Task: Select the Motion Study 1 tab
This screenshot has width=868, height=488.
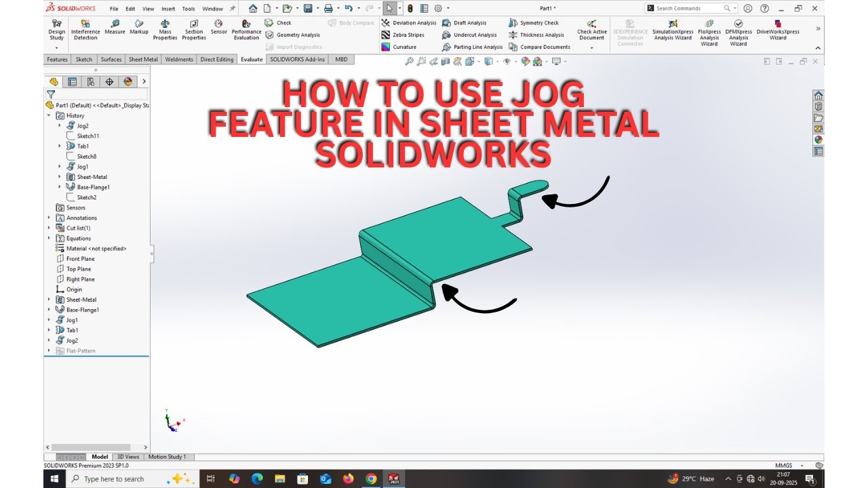Action: click(167, 457)
